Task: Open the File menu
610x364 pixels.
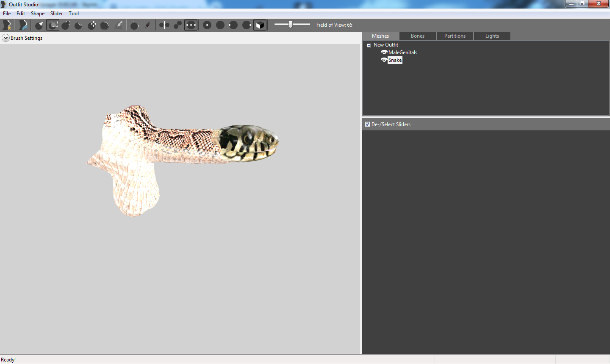Action: tap(7, 14)
